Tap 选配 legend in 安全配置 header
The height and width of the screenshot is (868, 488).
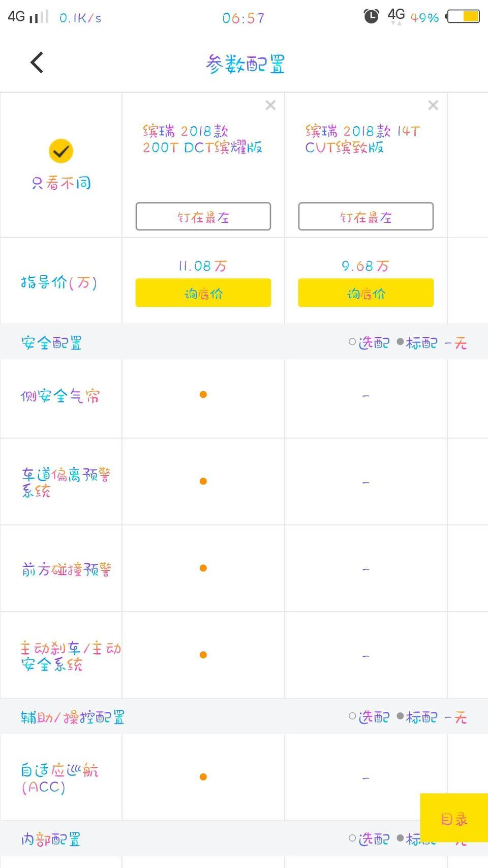(x=369, y=343)
